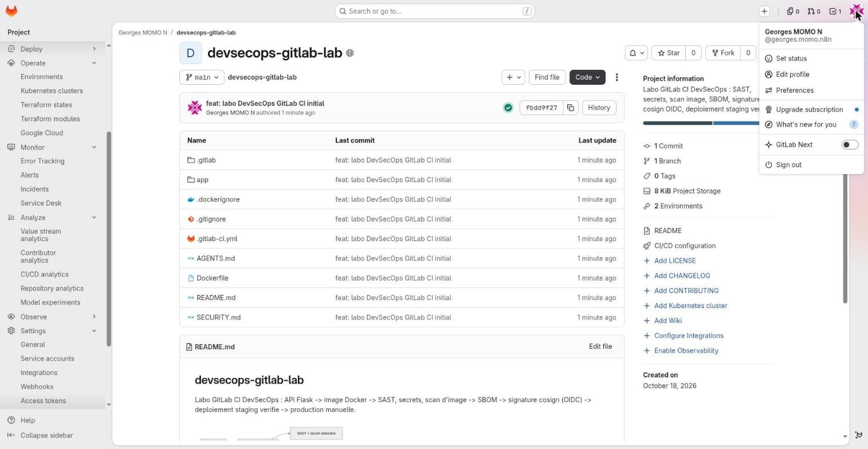Select Preferences in user menu

click(x=795, y=90)
